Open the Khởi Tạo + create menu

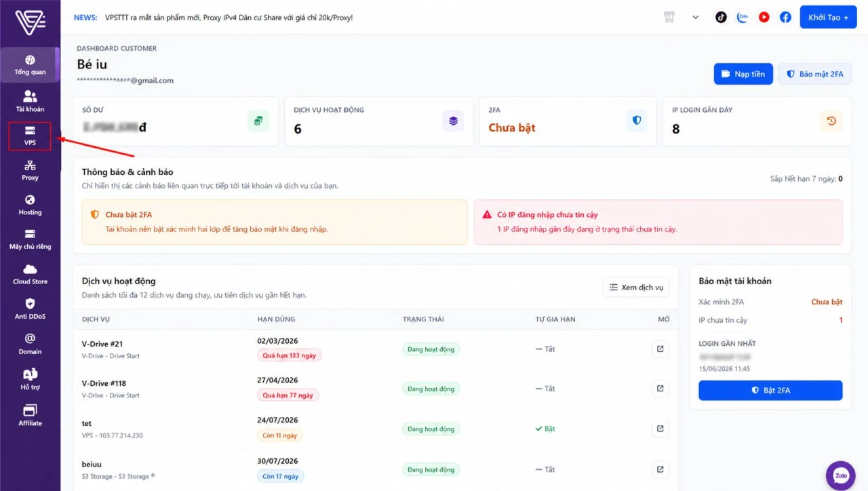tap(828, 18)
